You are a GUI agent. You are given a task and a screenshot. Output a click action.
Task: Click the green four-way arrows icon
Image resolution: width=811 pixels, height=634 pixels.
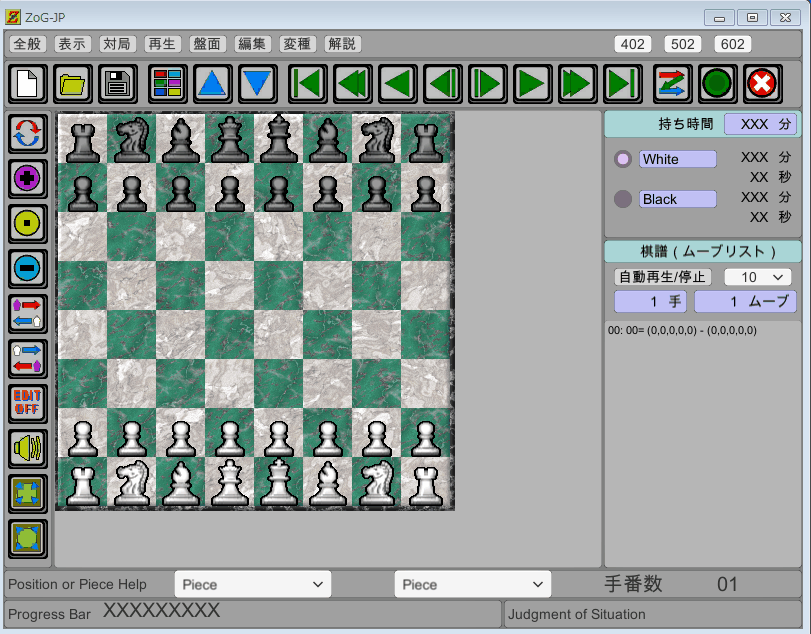27,493
